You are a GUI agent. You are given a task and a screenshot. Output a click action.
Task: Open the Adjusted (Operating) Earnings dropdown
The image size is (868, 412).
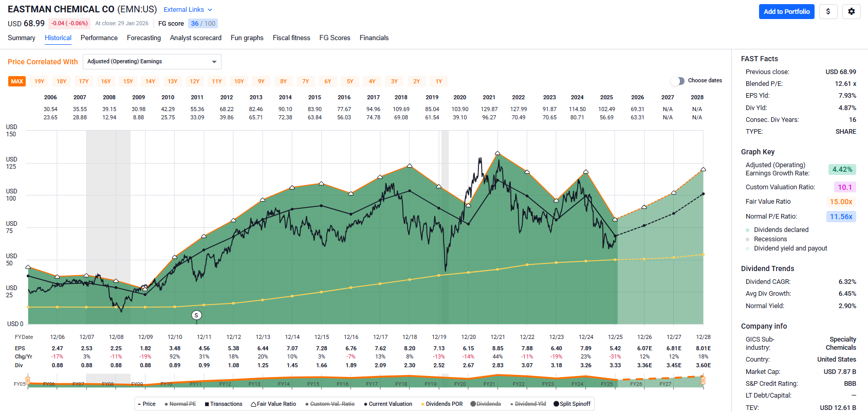pos(152,62)
